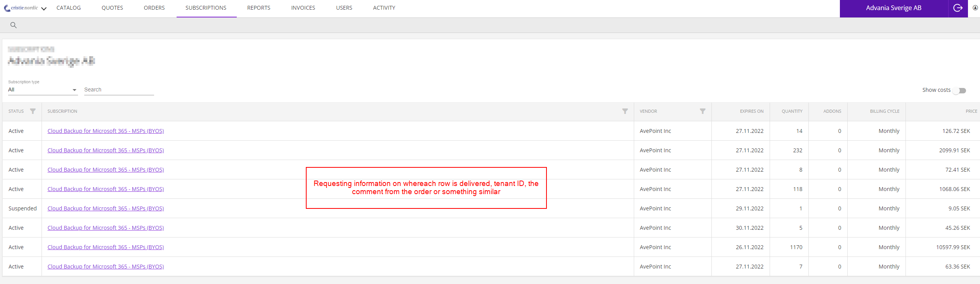Click the filter funnel in the Subscription column

click(x=625, y=111)
